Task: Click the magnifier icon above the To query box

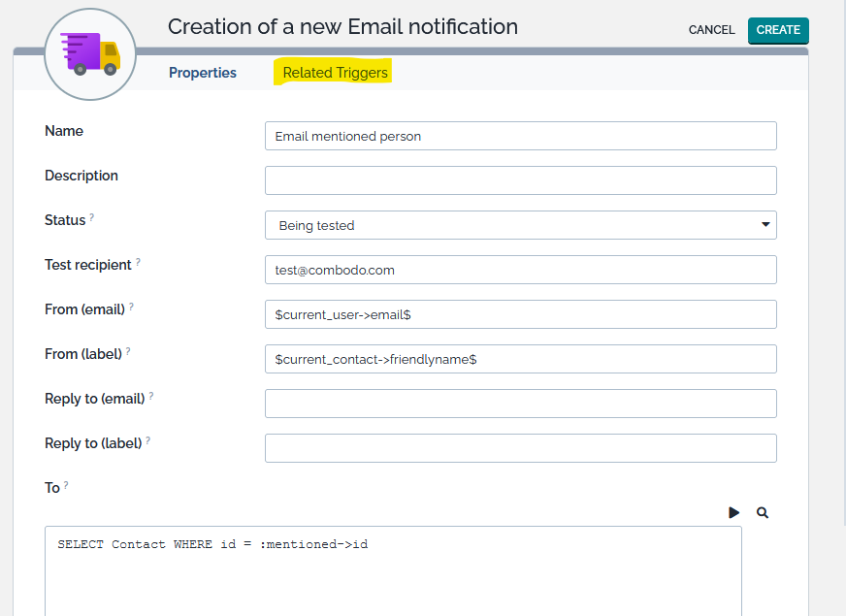Action: click(x=763, y=512)
